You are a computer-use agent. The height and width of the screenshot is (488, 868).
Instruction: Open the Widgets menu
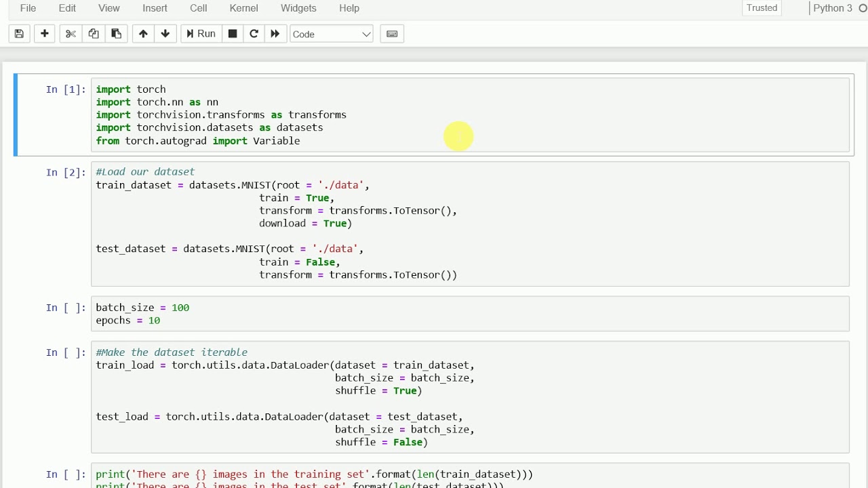pyautogui.click(x=298, y=8)
